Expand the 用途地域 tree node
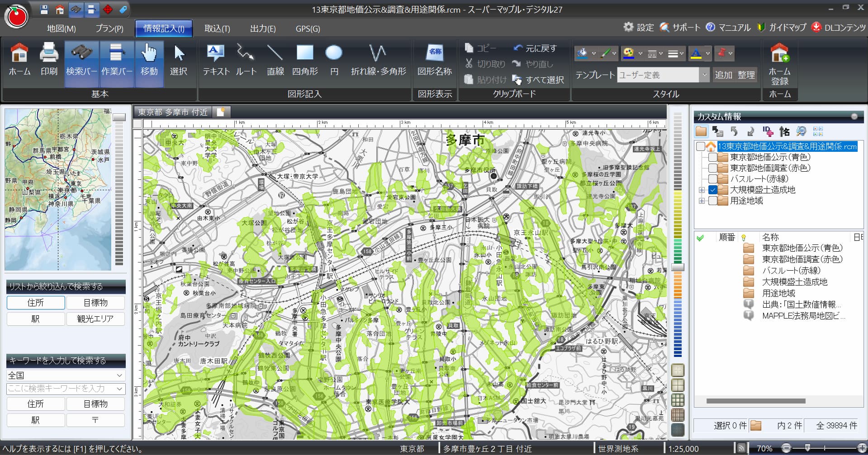The width and height of the screenshot is (868, 455). point(702,201)
